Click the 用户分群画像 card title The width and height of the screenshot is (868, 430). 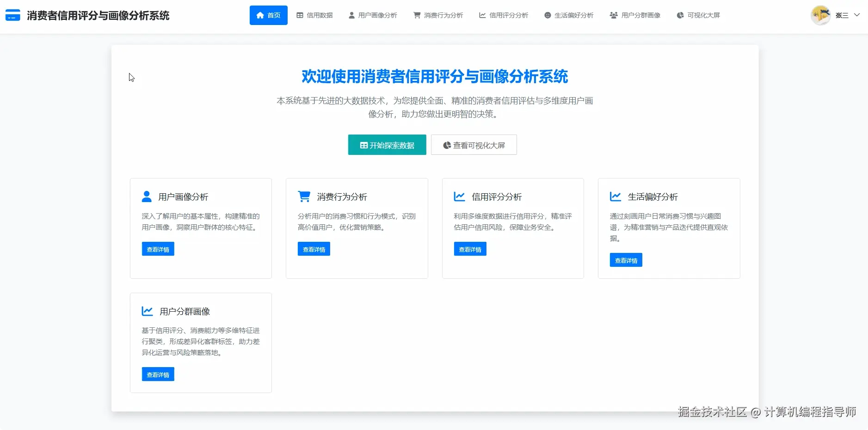185,311
